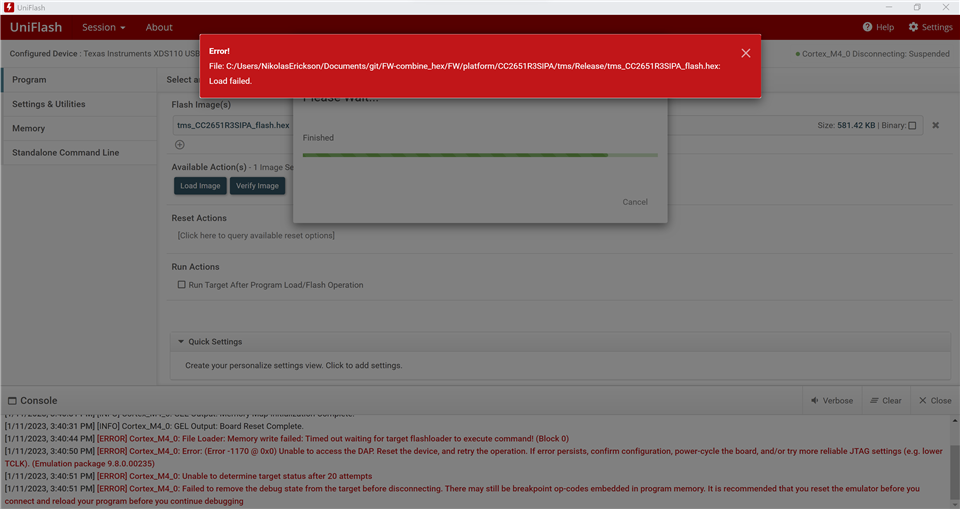Click the Size 581.42 KB label
Viewport: 960px width, 509px height.
[x=846, y=126]
